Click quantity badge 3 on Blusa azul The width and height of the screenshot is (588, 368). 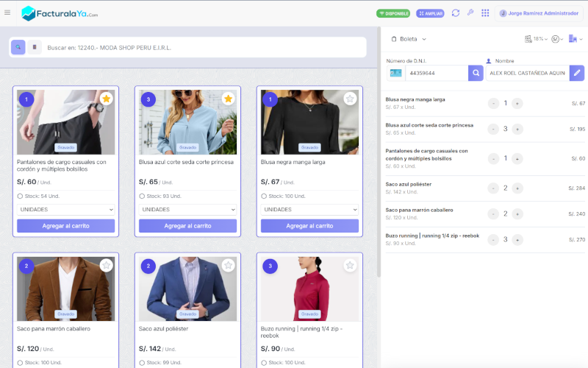148,99
